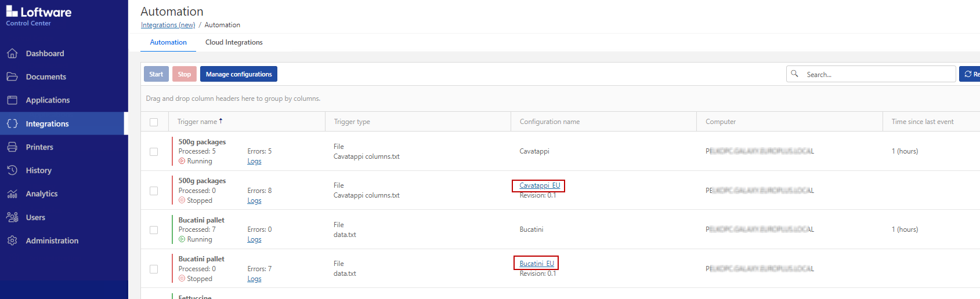Click the Applications window icon
The image size is (980, 299).
(x=12, y=100)
